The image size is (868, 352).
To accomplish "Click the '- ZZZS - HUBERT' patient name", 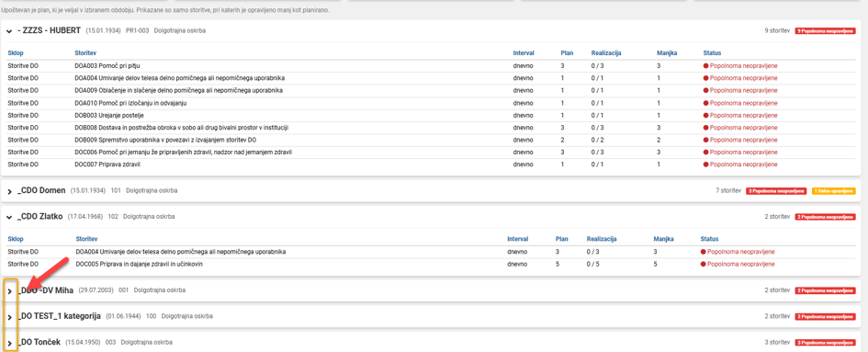I will point(50,30).
